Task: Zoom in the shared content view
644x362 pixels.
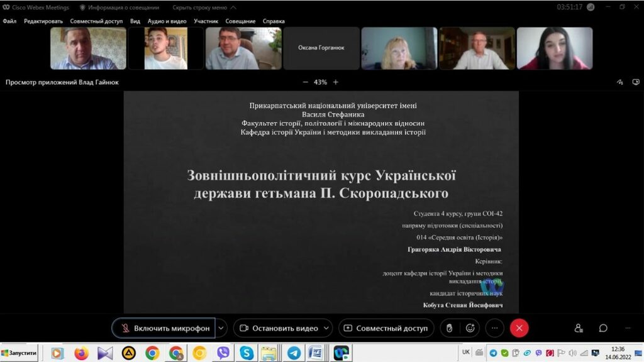Action: click(336, 82)
